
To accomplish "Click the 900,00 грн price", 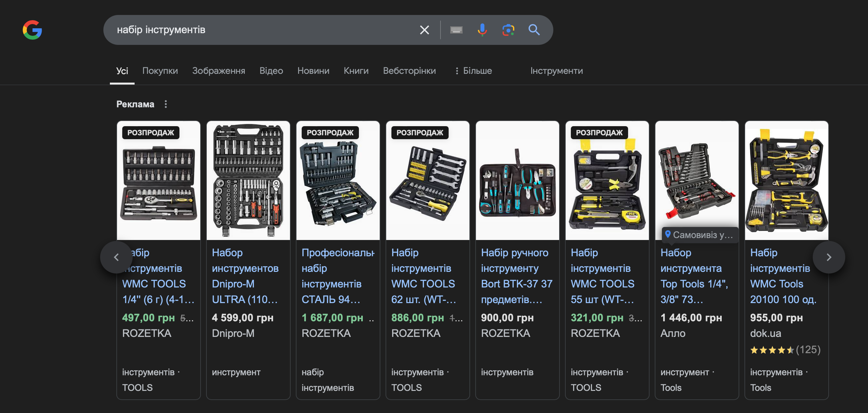I will pyautogui.click(x=507, y=318).
